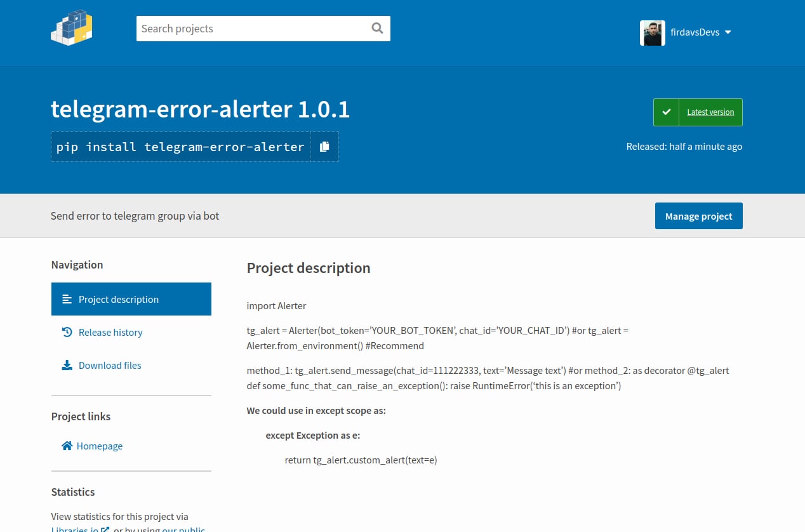Click the 'Released: half a minute ago' text
805x532 pixels.
click(684, 147)
